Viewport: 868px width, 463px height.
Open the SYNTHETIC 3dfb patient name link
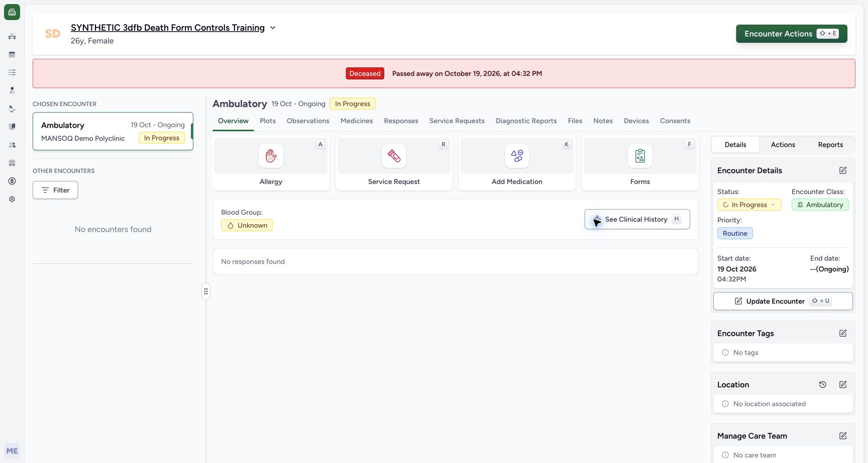167,28
